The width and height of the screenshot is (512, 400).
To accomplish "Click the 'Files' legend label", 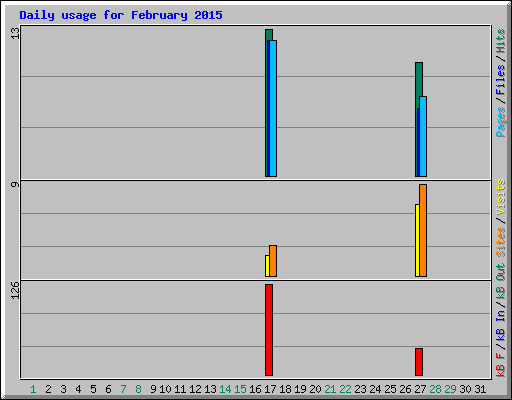I will (501, 80).
